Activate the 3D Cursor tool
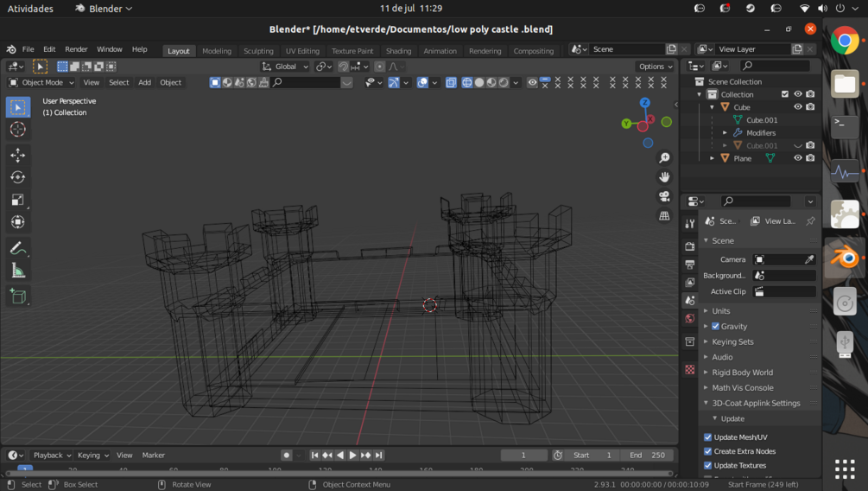Image resolution: width=868 pixels, height=491 pixels. (x=18, y=129)
